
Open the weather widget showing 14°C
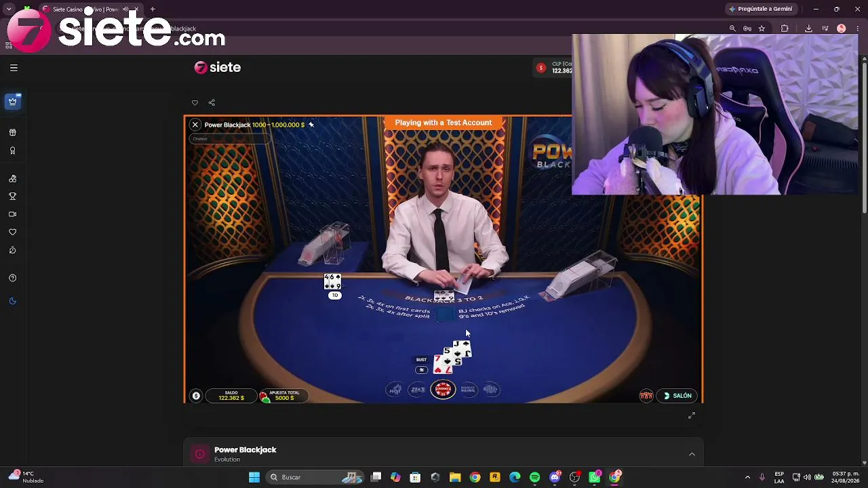pyautogui.click(x=27, y=477)
